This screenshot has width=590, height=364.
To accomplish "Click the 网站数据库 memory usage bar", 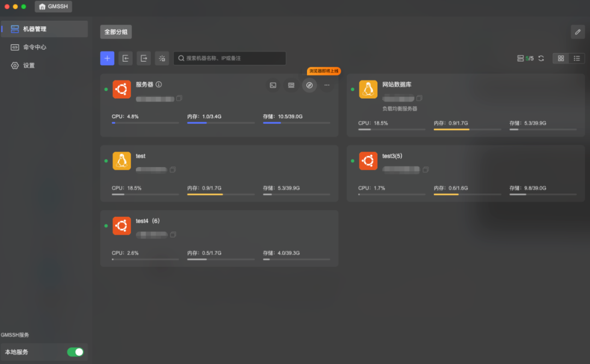I will [x=467, y=129].
